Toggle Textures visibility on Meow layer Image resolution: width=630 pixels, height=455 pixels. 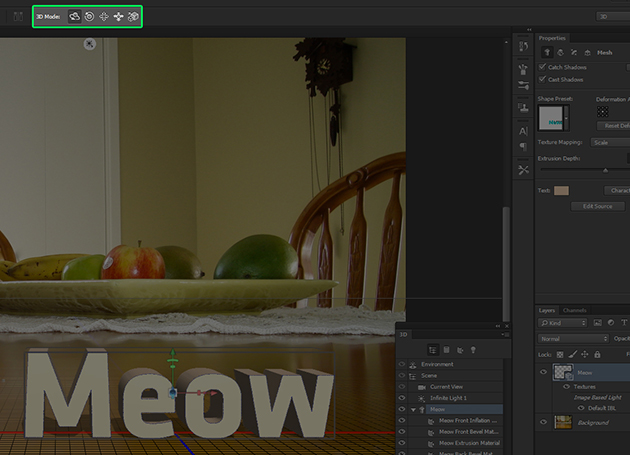567,386
